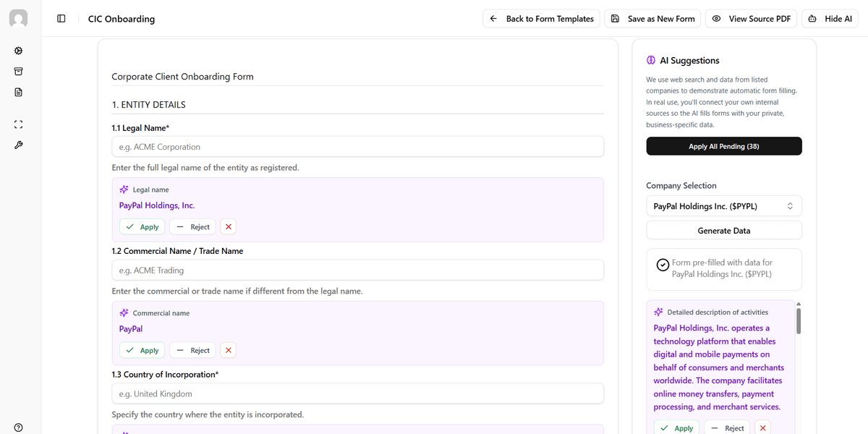Open View Source PDF
The height and width of the screenshot is (434, 868).
(x=751, y=18)
